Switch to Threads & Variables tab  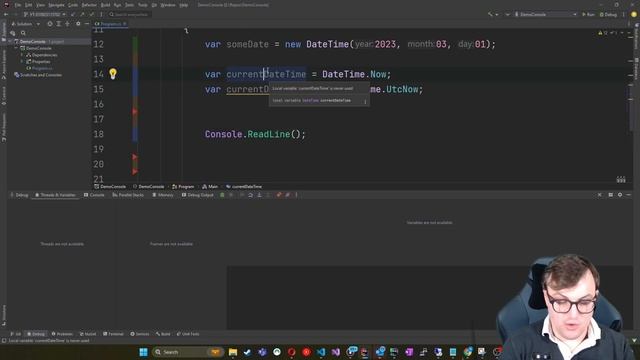pyautogui.click(x=55, y=195)
